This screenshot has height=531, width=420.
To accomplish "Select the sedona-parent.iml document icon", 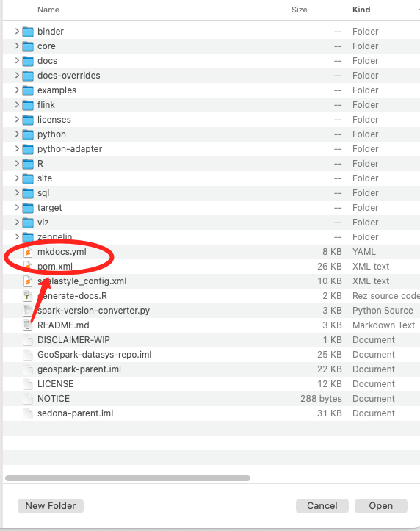I will coord(28,413).
